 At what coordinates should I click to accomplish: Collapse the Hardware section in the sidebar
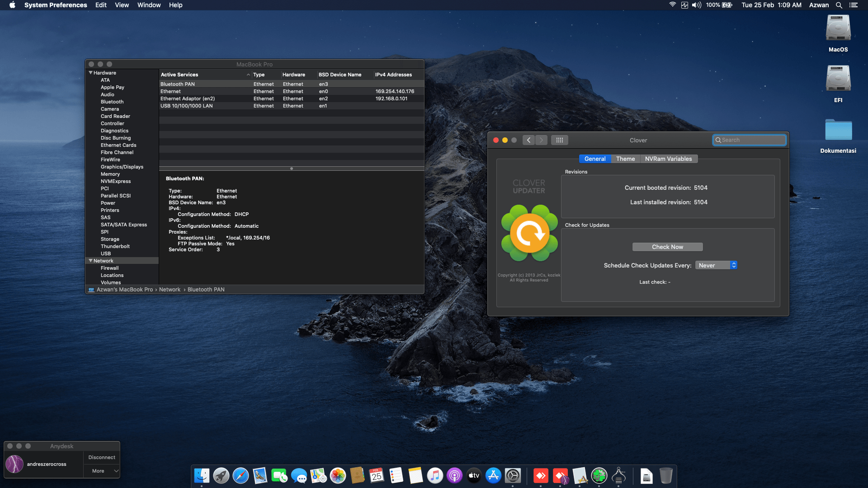click(x=90, y=73)
